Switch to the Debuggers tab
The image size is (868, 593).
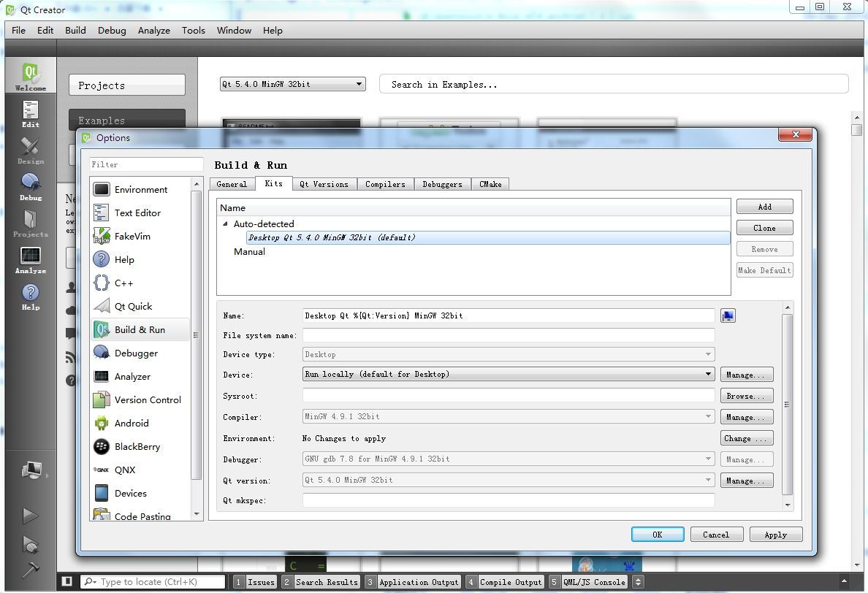click(442, 184)
